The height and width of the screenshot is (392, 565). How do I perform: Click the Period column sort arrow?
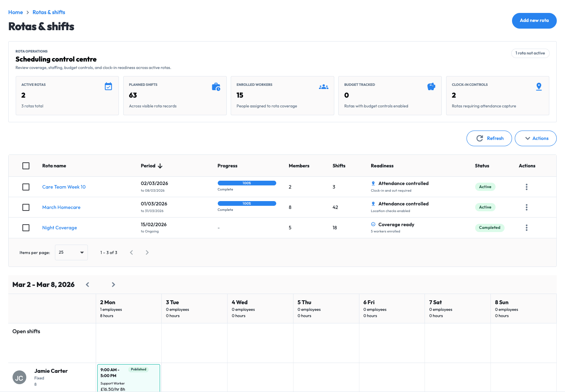click(160, 166)
